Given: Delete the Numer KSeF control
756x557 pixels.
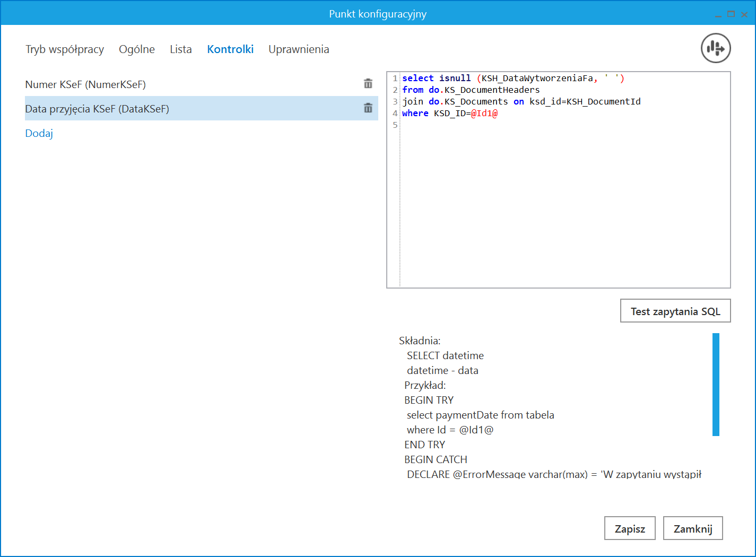Looking at the screenshot, I should (368, 84).
